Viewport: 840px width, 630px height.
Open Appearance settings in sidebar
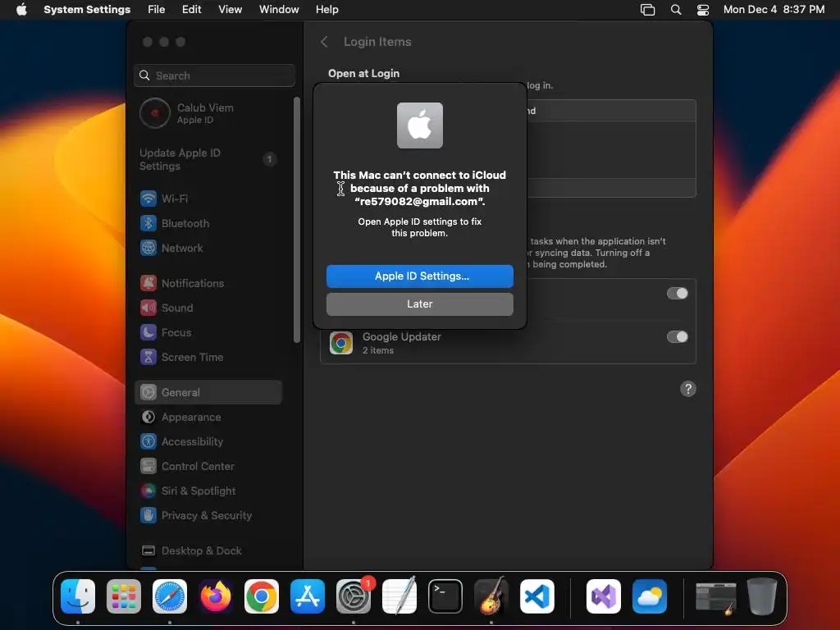208,418
